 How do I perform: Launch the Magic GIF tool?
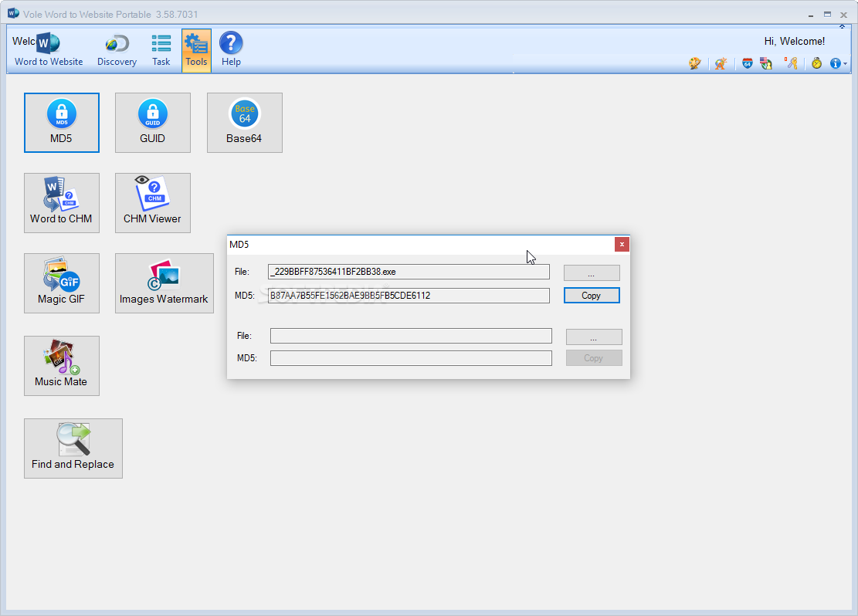tap(61, 283)
